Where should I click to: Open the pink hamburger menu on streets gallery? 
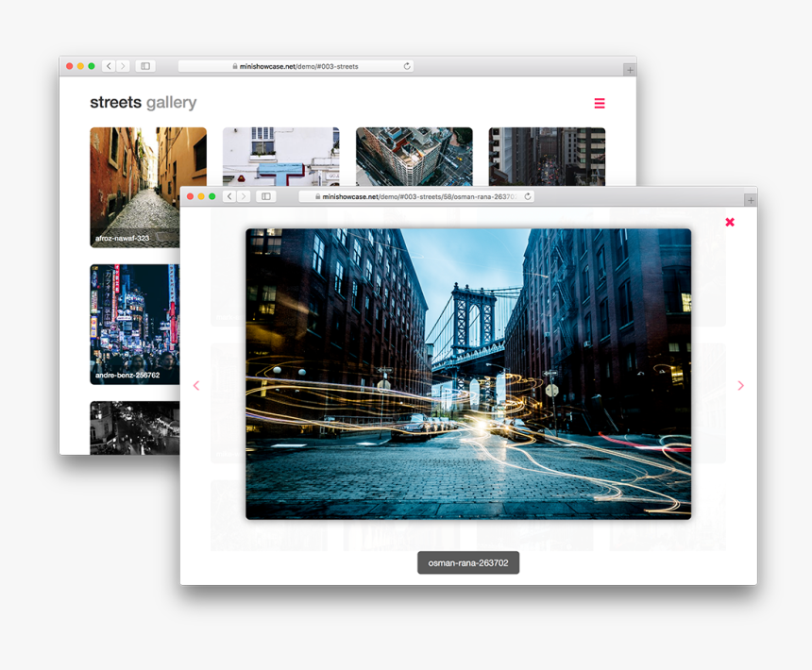[x=599, y=103]
